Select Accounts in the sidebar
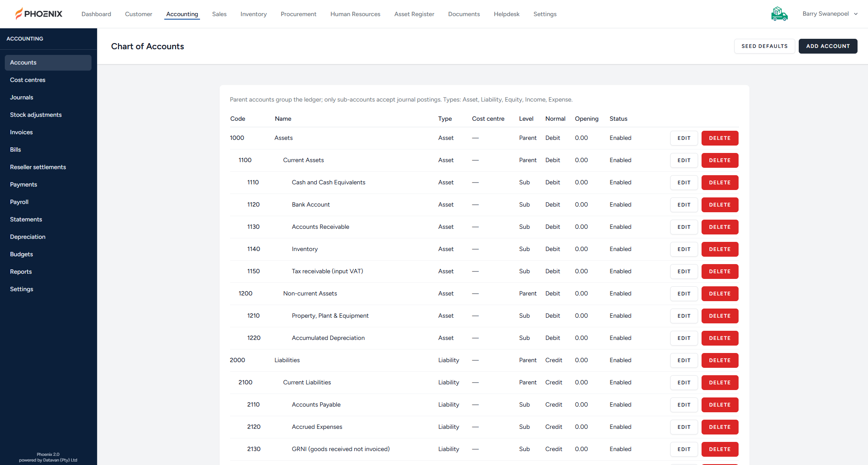 [48, 63]
